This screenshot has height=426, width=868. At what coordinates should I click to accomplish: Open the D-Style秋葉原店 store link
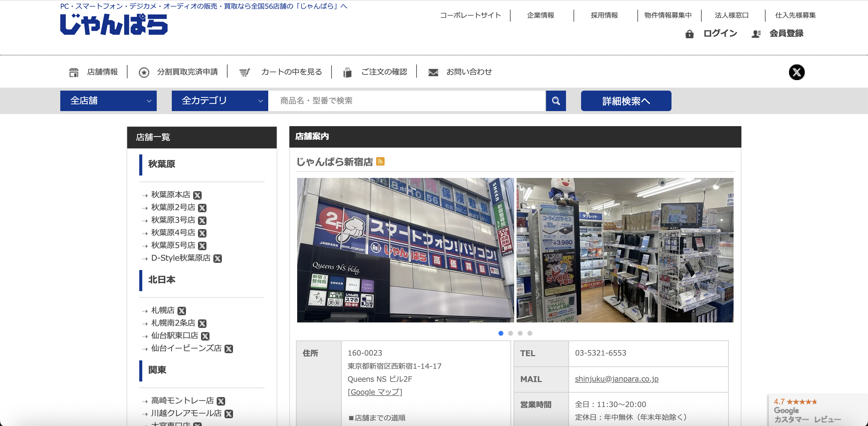(181, 258)
